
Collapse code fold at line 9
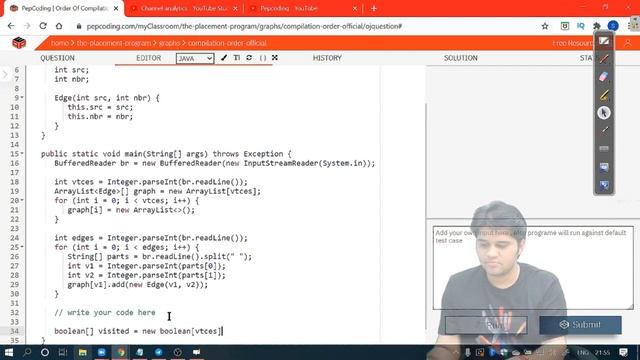(22, 98)
